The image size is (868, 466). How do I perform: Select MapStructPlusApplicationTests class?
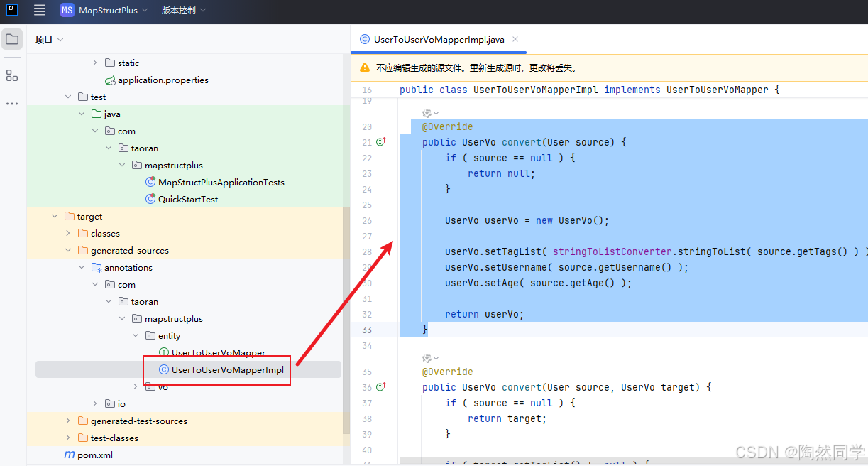tap(221, 183)
